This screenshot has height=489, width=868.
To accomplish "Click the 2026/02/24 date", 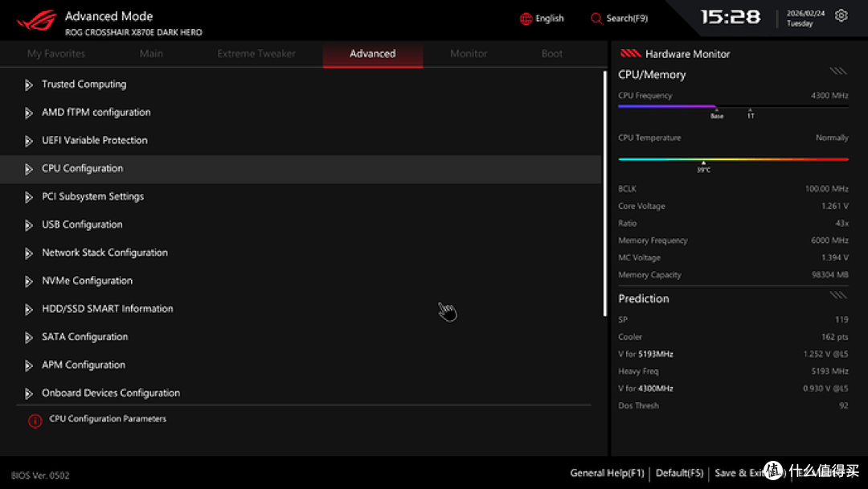I will [x=805, y=14].
